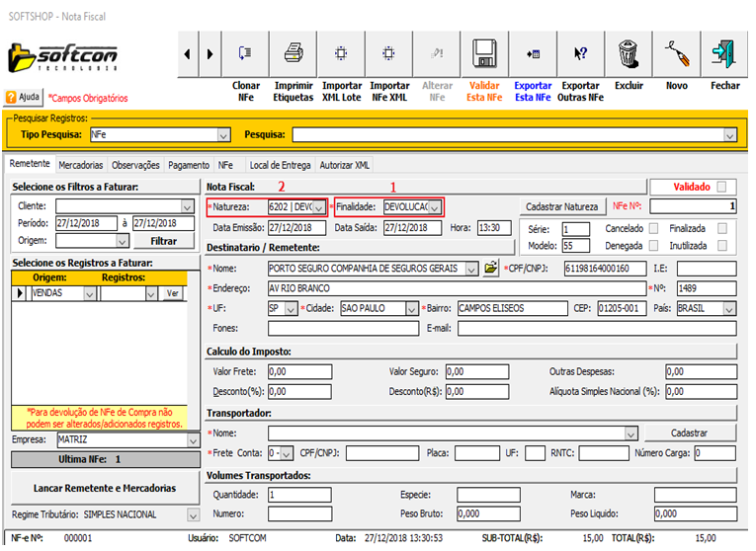Image resolution: width=756 pixels, height=551 pixels.
Task: Switch to the Mercadorias tab
Action: tap(80, 165)
